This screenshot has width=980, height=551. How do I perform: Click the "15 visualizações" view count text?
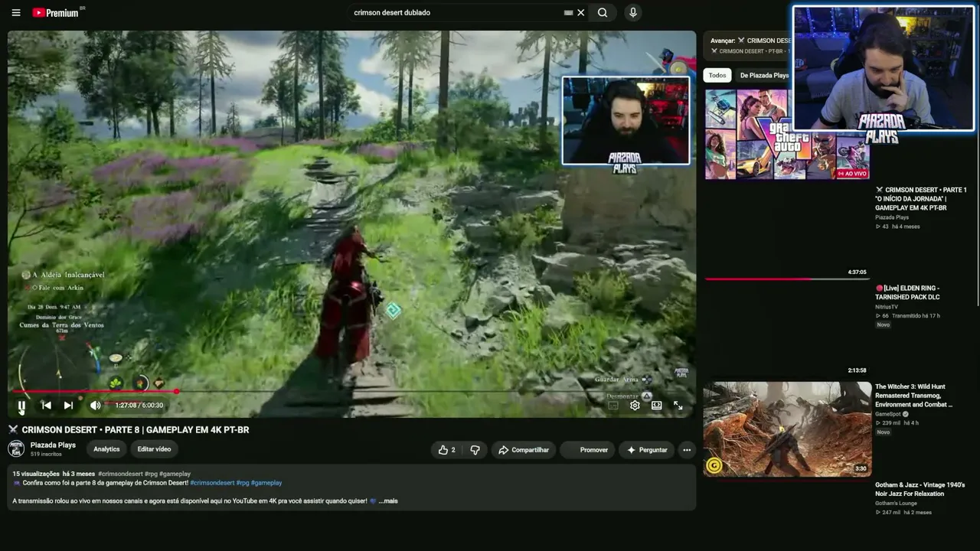tap(36, 474)
